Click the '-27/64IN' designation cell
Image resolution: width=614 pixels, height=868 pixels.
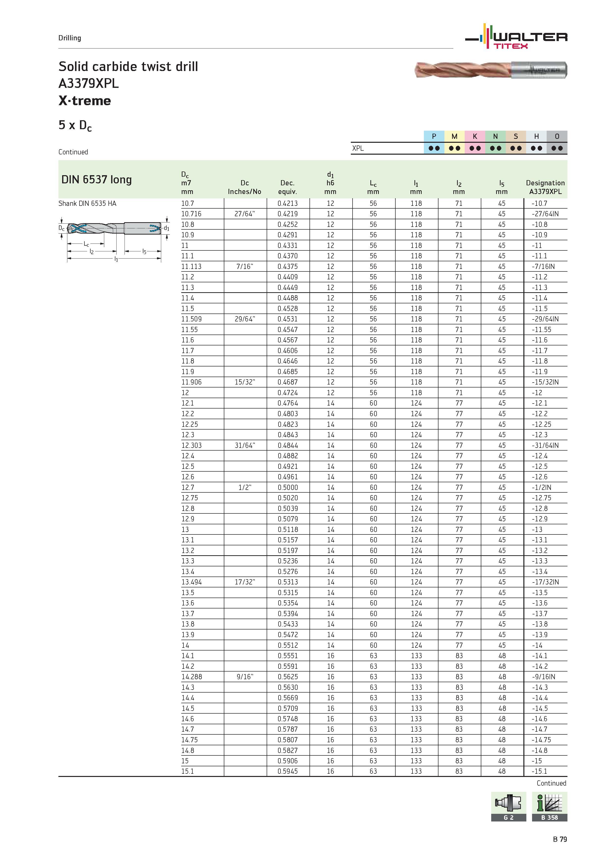545,214
